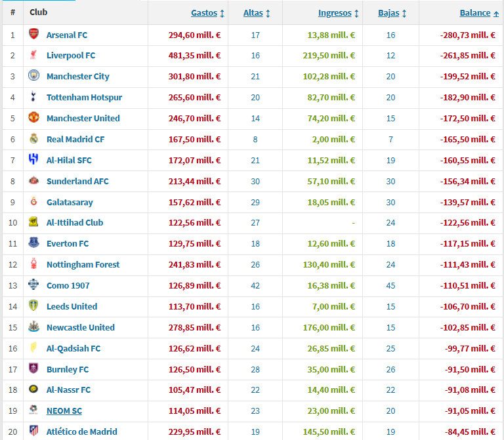Click the Newcastle United crest icon
Screen dimensions: 504x440
(x=33, y=327)
